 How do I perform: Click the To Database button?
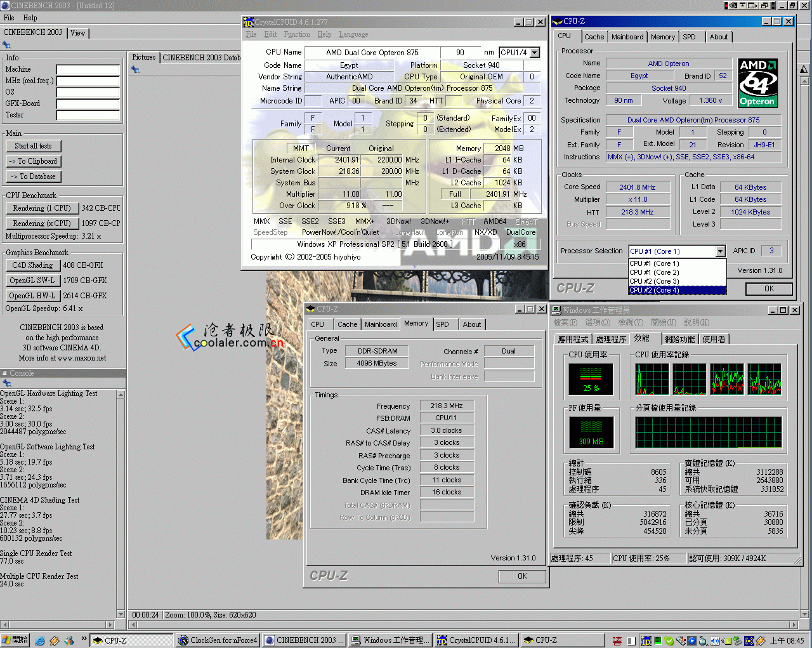click(34, 176)
